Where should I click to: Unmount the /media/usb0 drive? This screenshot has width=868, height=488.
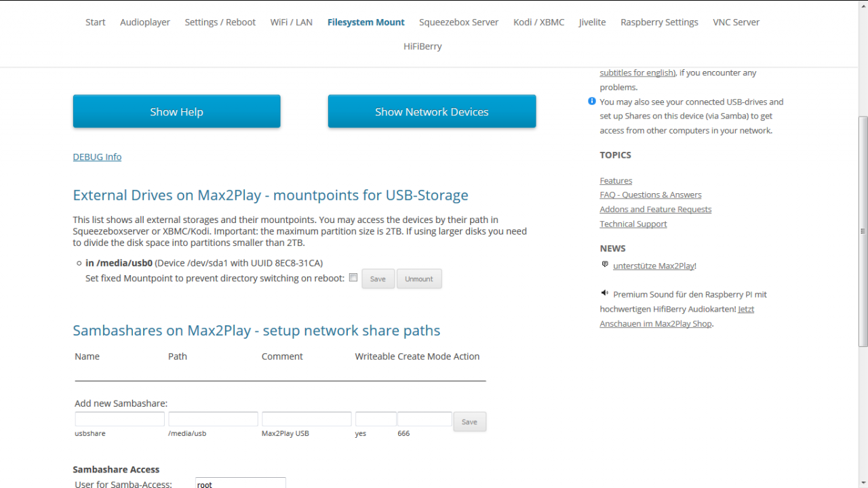419,279
